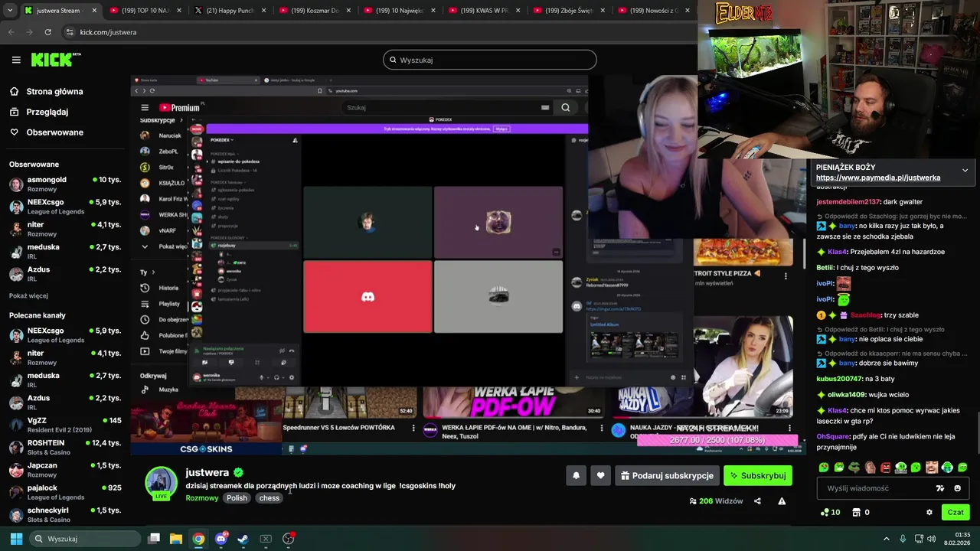Viewport: 980px width, 551px height.
Task: Open the paymedia.pl/justwerka link
Action: tap(877, 178)
